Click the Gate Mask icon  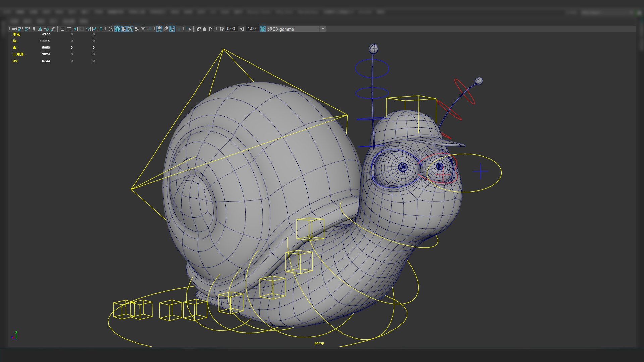pyautogui.click(x=82, y=29)
